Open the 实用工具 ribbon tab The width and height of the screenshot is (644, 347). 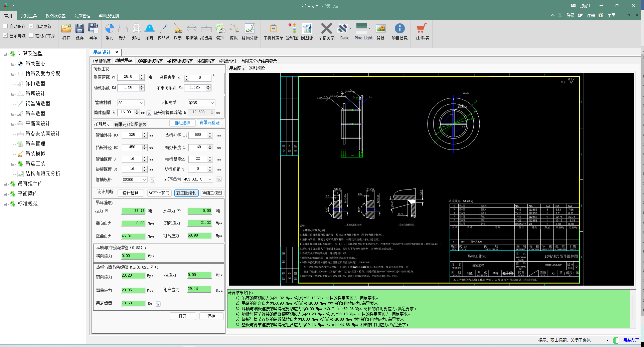tap(29, 16)
